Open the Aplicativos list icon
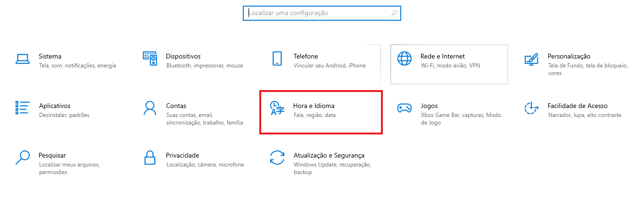 pyautogui.click(x=23, y=108)
